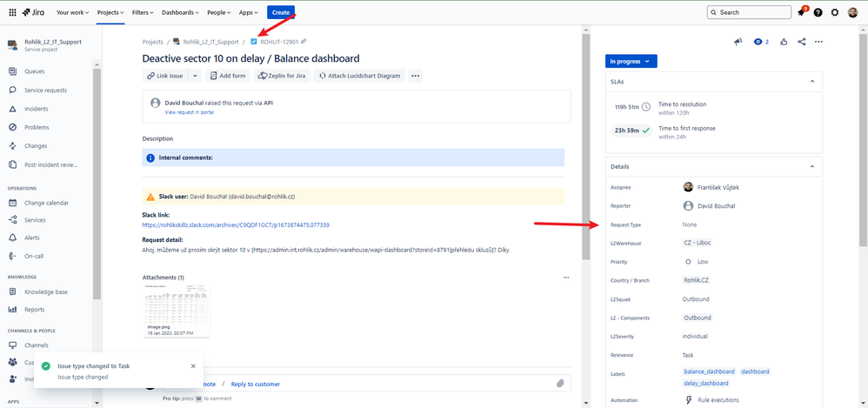Click the Queues sidebar icon

[13, 70]
